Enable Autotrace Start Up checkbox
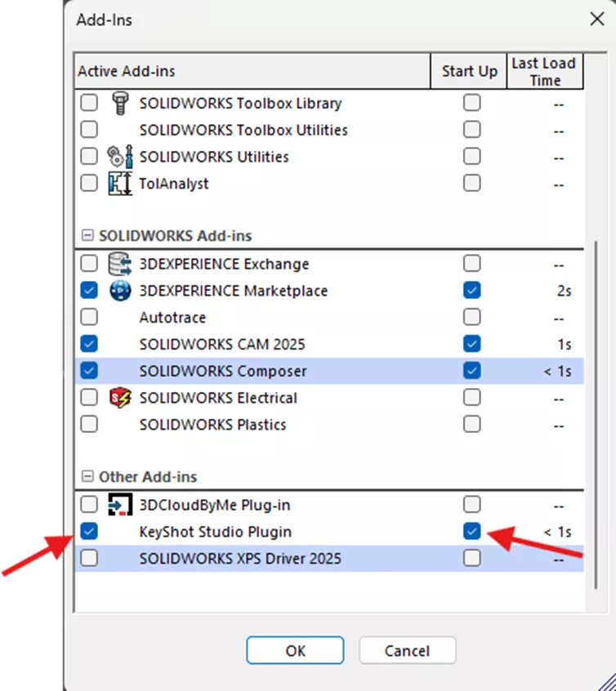The height and width of the screenshot is (691, 616). coord(472,317)
